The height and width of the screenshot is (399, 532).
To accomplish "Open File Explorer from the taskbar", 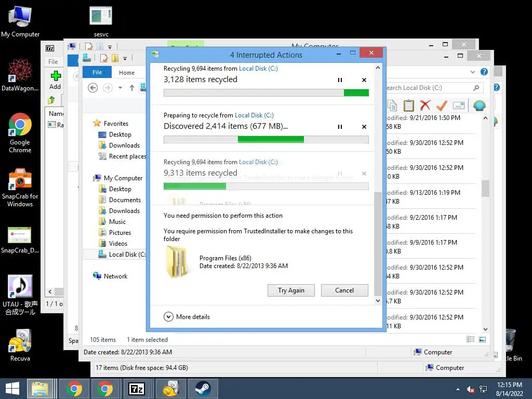I will 40,389.
